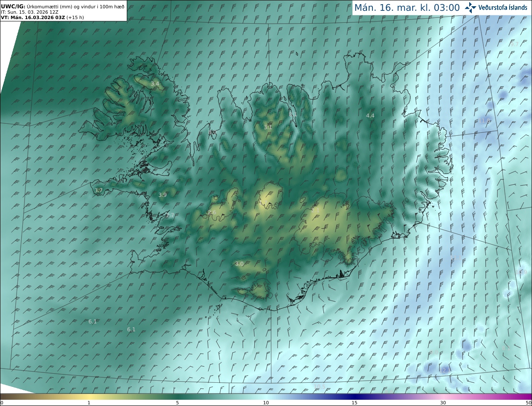Click the colour scale label 50
The height and width of the screenshot is (406, 532).
[528, 403]
